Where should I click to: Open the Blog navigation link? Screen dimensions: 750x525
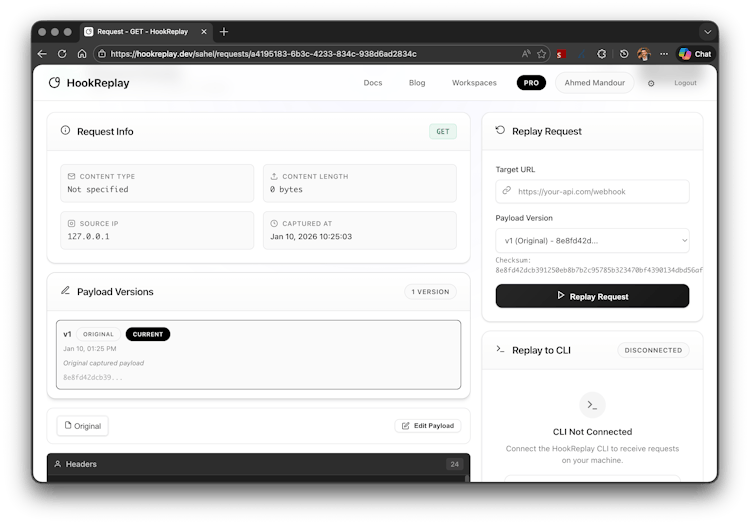click(417, 83)
